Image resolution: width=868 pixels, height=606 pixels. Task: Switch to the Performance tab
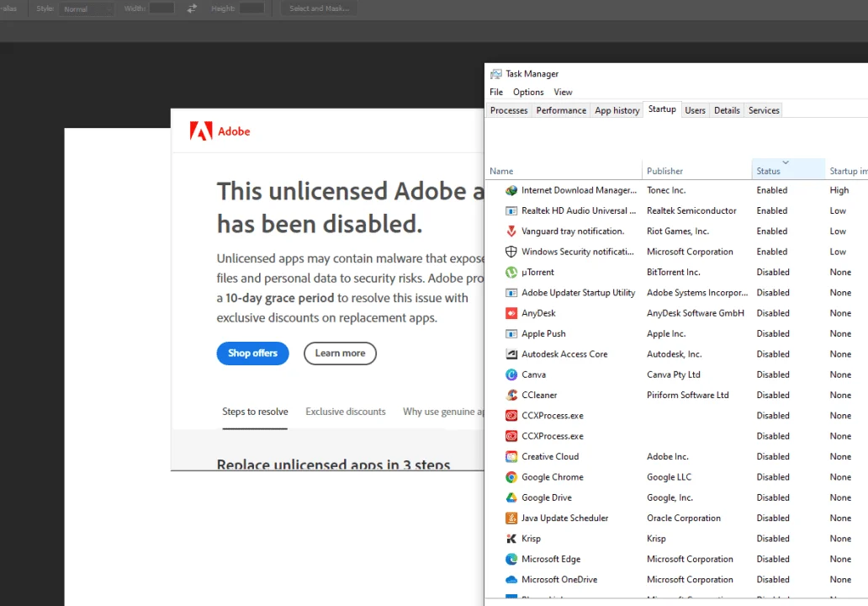click(561, 110)
